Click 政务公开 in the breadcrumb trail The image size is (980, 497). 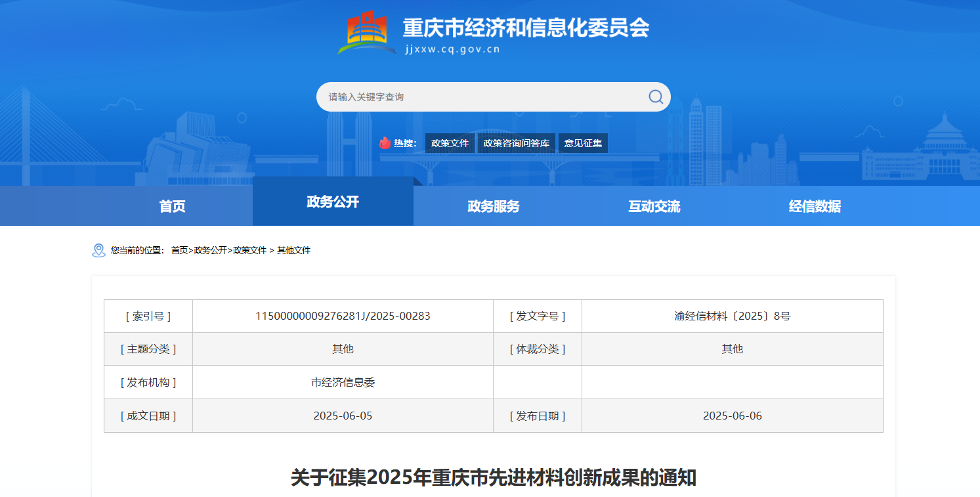pos(210,251)
